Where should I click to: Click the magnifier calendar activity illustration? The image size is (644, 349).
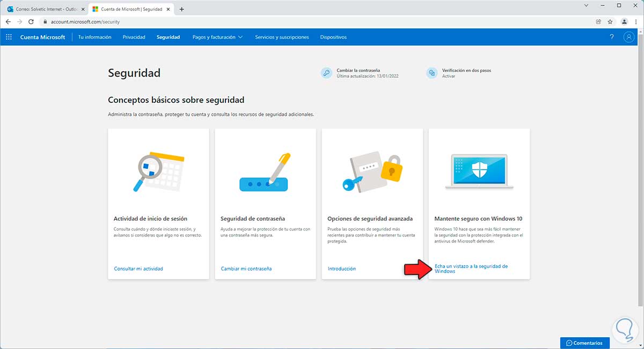pyautogui.click(x=158, y=172)
